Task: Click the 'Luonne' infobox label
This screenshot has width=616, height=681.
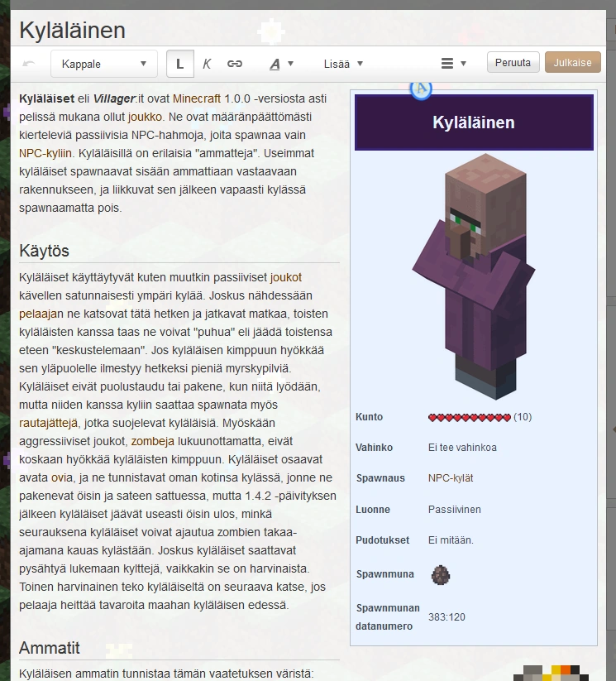Action: pyautogui.click(x=373, y=510)
